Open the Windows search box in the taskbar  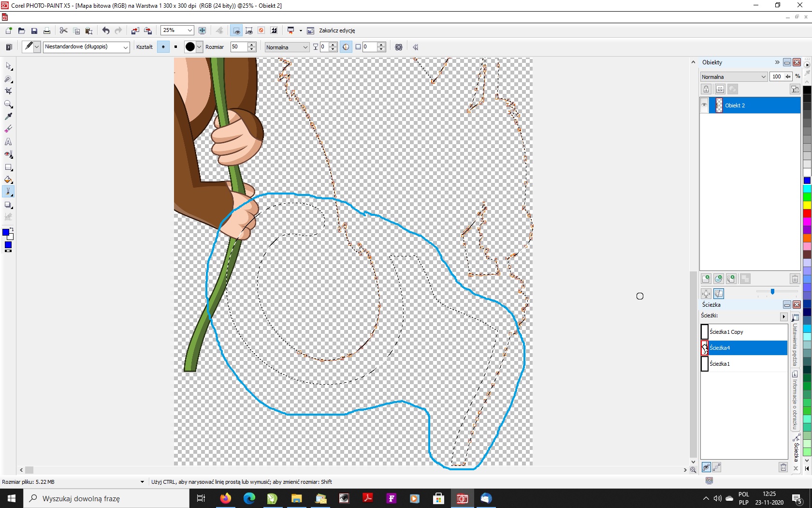pyautogui.click(x=106, y=498)
